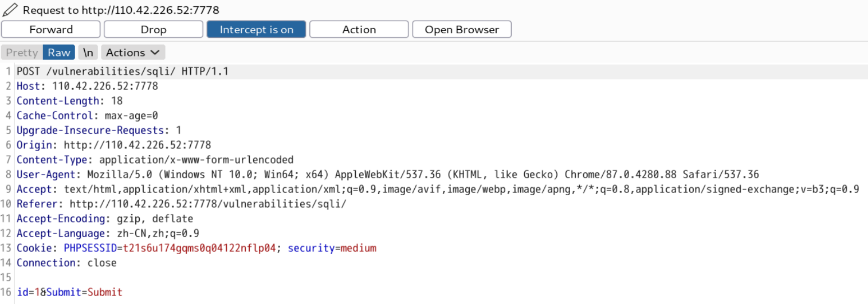Click the Cache-Control max-age=0 line
Image resolution: width=868 pixels, height=304 pixels.
click(87, 116)
